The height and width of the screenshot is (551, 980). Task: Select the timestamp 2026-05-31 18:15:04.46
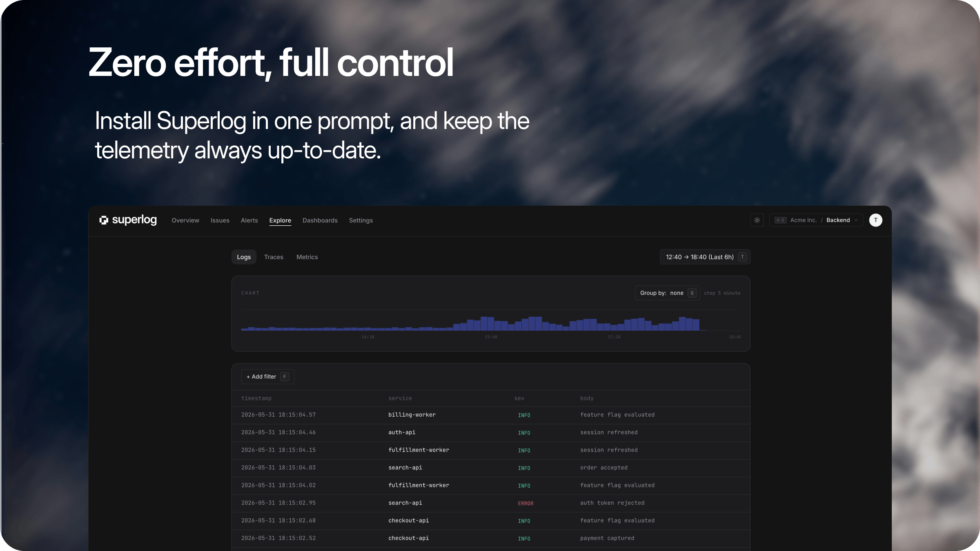pos(278,432)
